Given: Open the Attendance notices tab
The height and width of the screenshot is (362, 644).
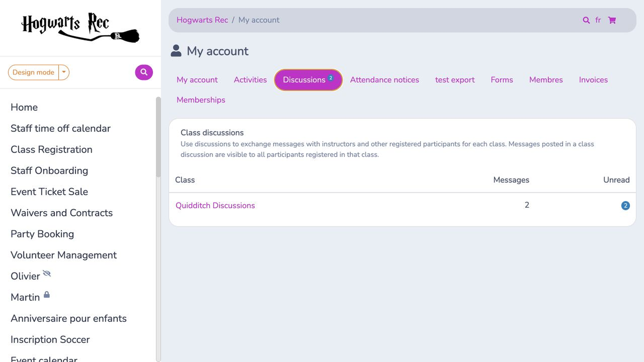Looking at the screenshot, I should pos(384,80).
